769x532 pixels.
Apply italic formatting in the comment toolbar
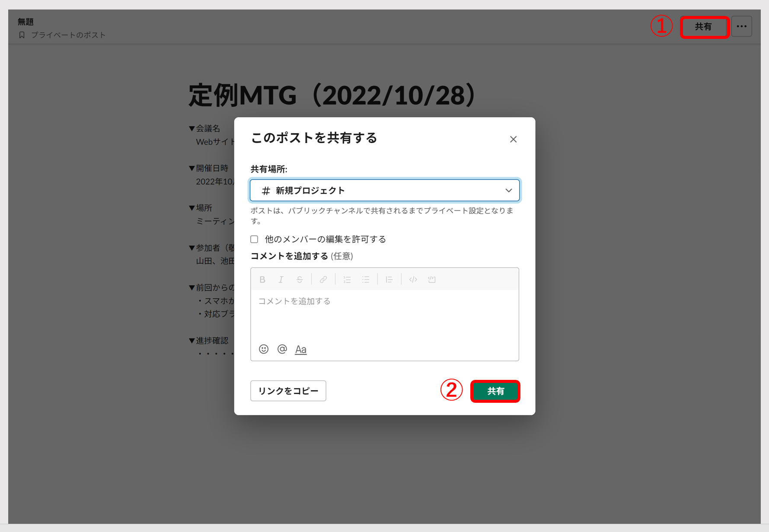click(281, 279)
